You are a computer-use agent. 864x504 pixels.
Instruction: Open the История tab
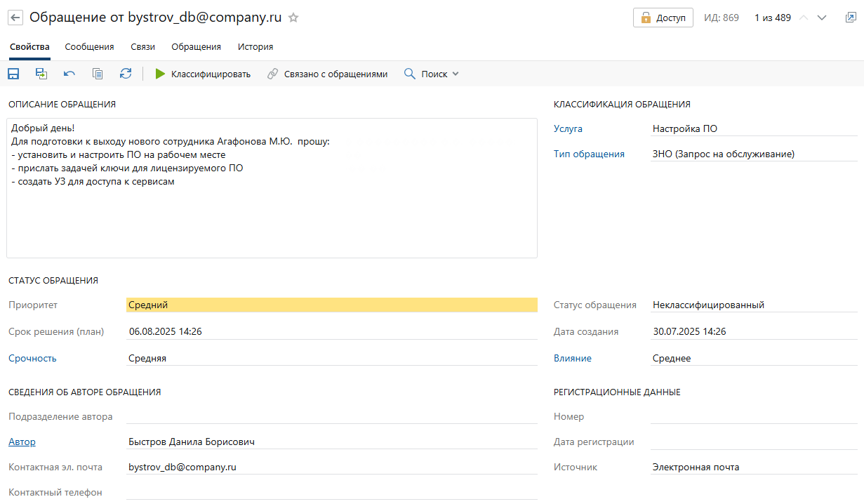255,47
